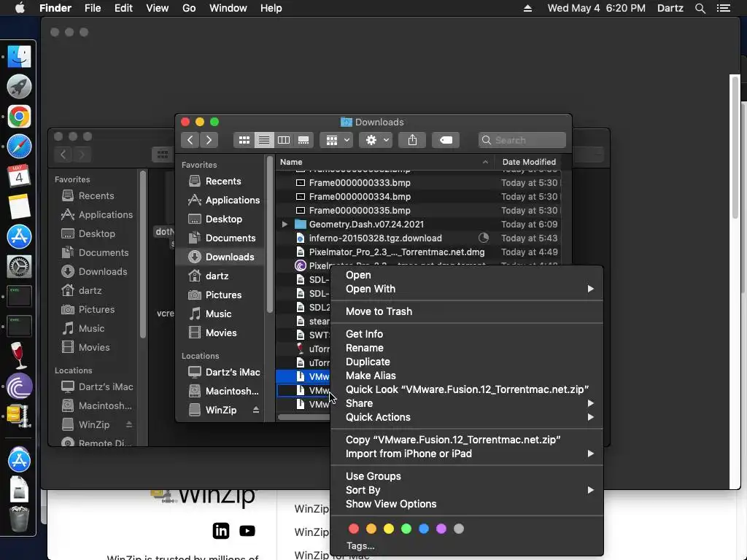The height and width of the screenshot is (560, 747).
Task: Go forward in Downloads window
Action: point(209,140)
